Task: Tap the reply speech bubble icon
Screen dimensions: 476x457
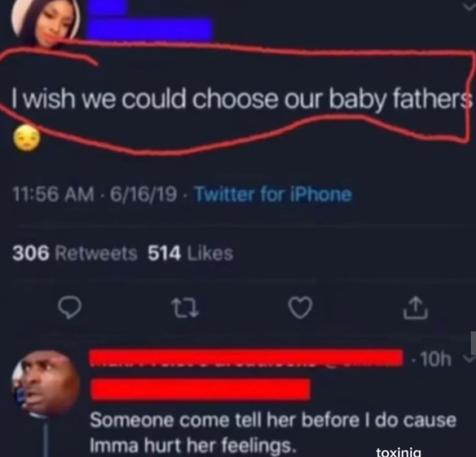Action: [70, 308]
